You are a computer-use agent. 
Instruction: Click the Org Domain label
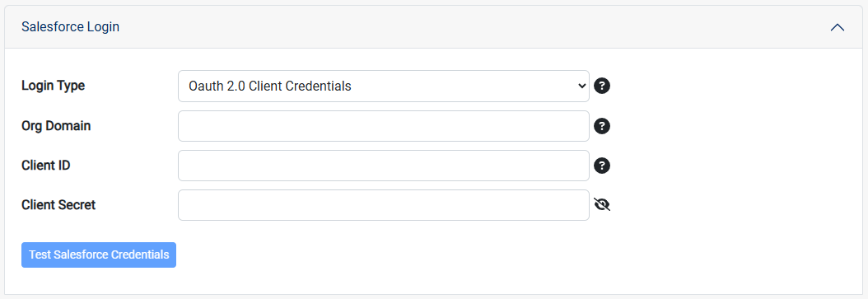56,126
